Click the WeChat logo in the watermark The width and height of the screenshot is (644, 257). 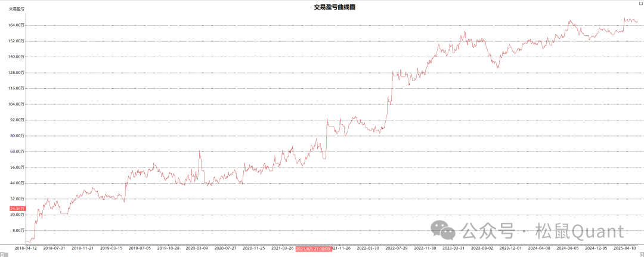point(445,231)
